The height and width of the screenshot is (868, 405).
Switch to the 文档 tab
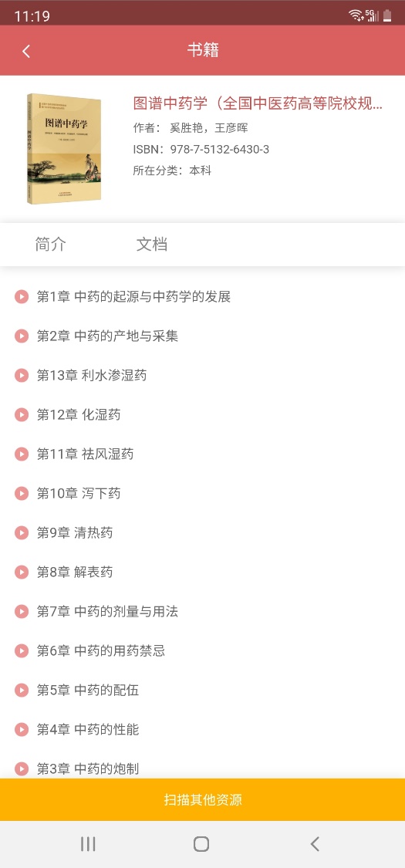[x=152, y=244]
